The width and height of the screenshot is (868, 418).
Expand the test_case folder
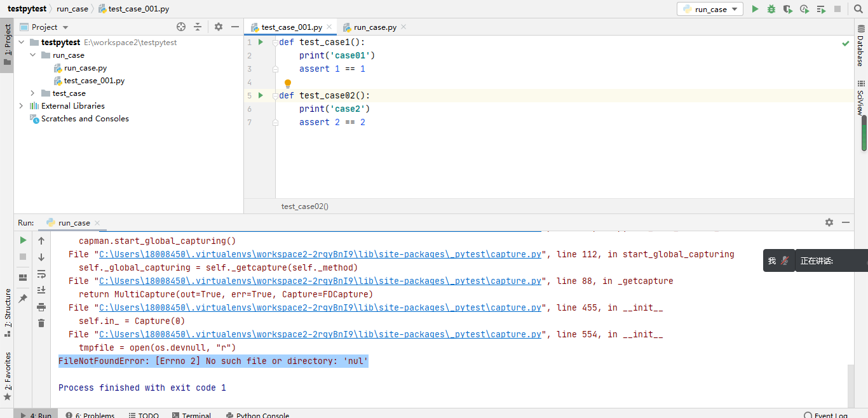click(x=33, y=93)
